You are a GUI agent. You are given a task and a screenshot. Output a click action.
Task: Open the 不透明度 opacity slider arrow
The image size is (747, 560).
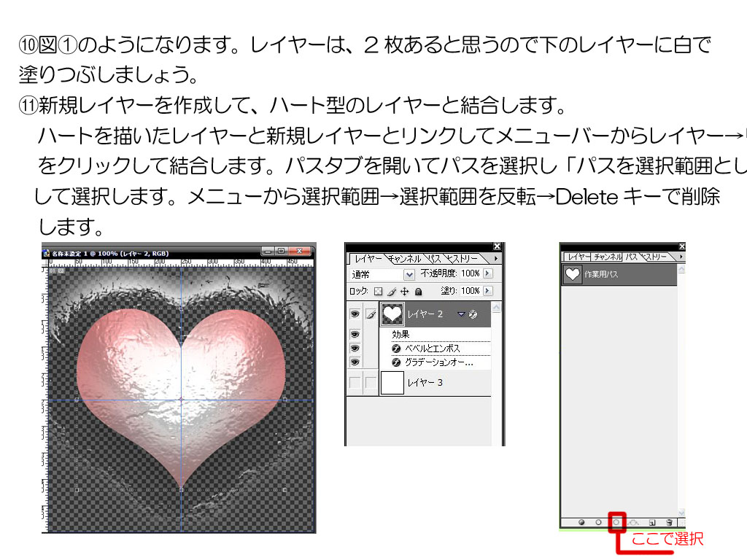click(x=488, y=273)
